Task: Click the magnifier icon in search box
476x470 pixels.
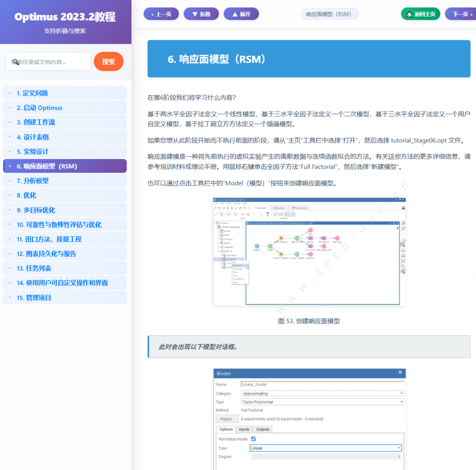Action: click(15, 62)
